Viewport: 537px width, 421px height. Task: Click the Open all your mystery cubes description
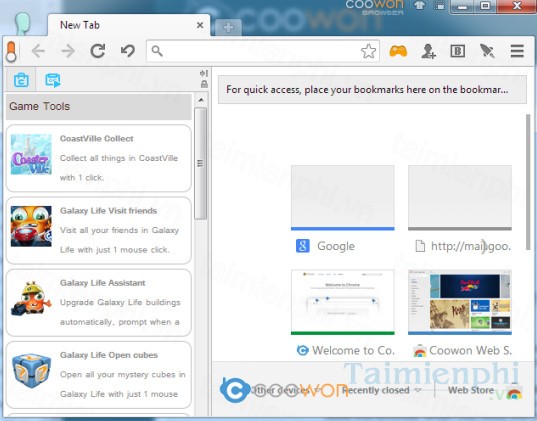123,384
